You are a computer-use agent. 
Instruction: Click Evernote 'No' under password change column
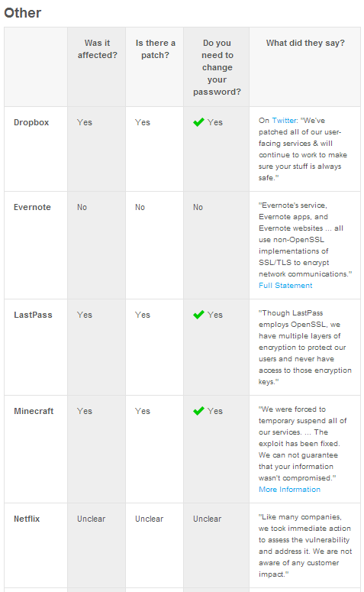198,207
